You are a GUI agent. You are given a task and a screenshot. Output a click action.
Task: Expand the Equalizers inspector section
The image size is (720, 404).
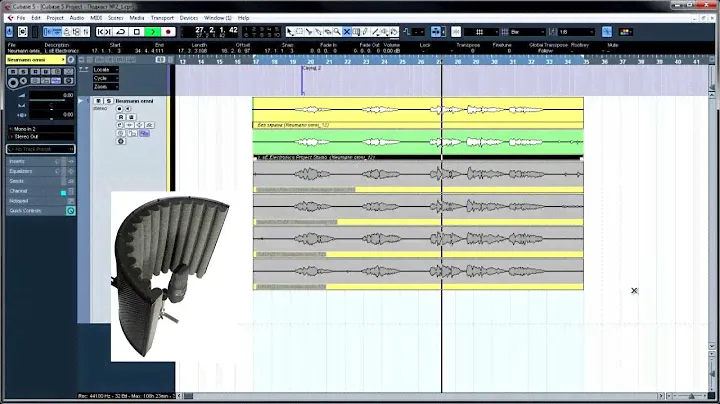tap(20, 171)
